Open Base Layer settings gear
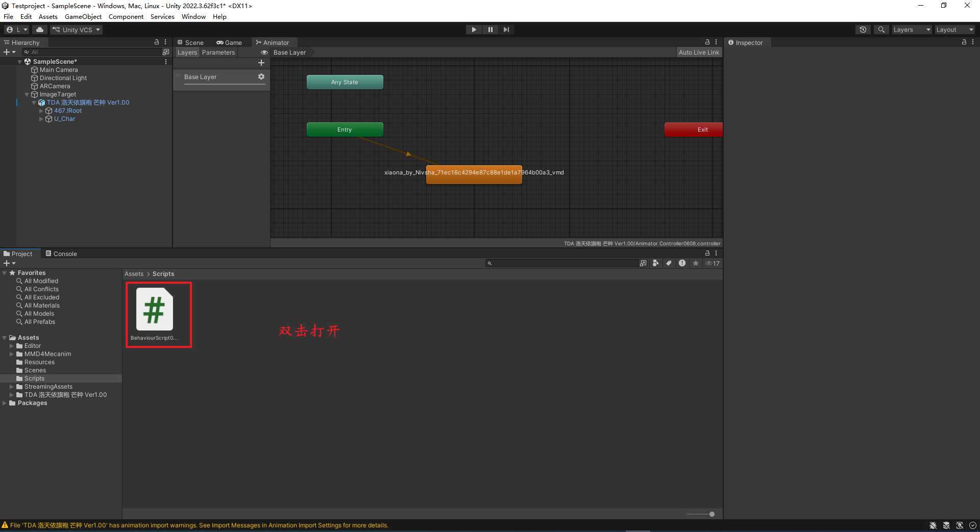Viewport: 980px width, 532px height. (x=261, y=77)
